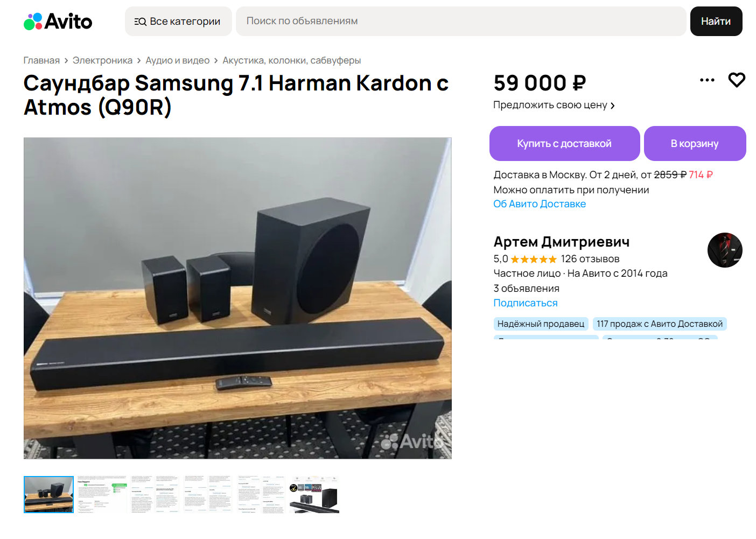Click Подписаться to follow seller
756x539 pixels.
(x=526, y=303)
